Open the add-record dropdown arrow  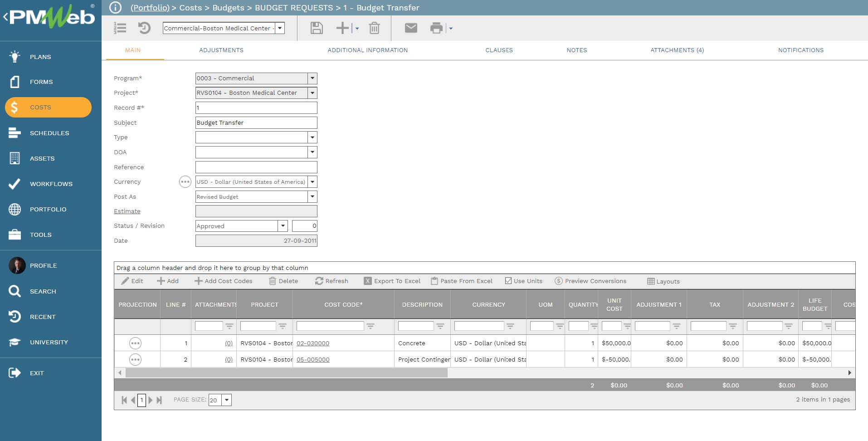click(x=357, y=28)
